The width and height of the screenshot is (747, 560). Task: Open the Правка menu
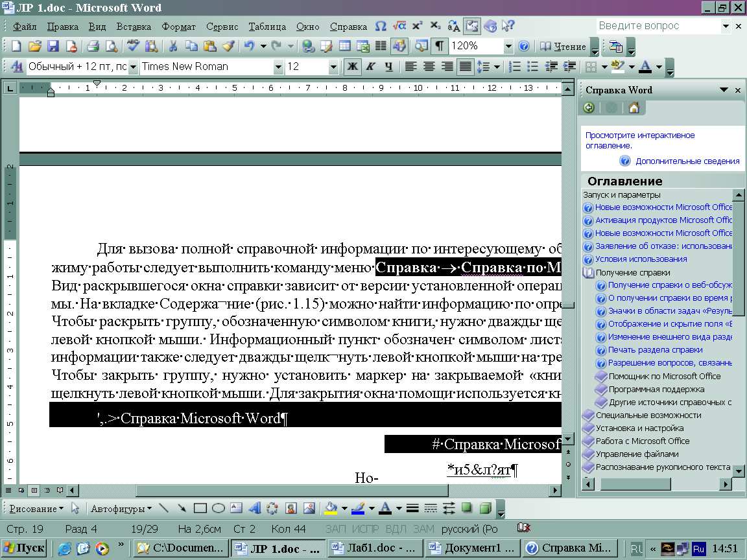pyautogui.click(x=62, y=27)
